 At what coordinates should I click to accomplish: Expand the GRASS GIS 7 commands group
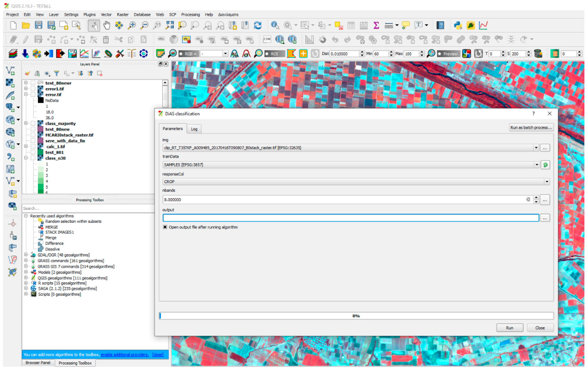tap(26, 266)
